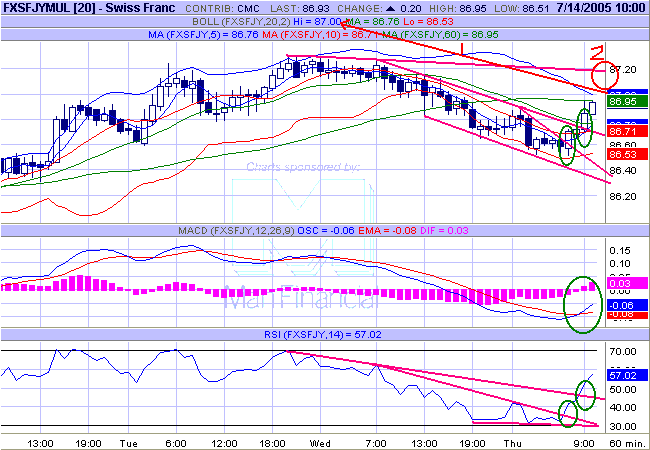Click the EMA = -0.08 MACD value
This screenshot has width=650, height=450.
[387, 230]
